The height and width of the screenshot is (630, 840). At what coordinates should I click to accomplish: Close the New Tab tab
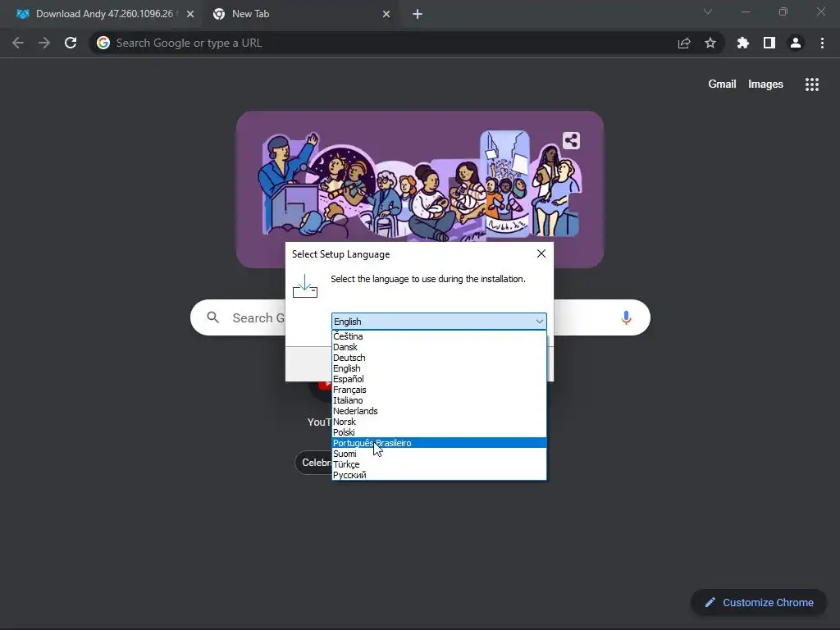tap(386, 14)
